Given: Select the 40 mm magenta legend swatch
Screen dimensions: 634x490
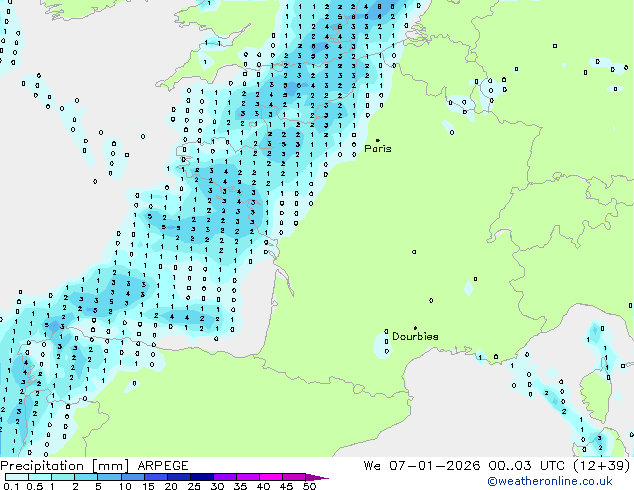Looking at the screenshot, I should [x=271, y=477].
